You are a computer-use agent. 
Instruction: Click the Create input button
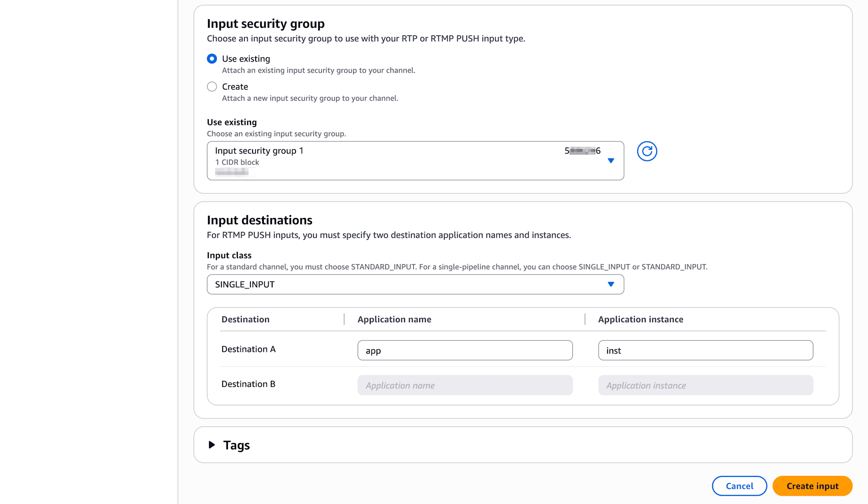point(812,486)
